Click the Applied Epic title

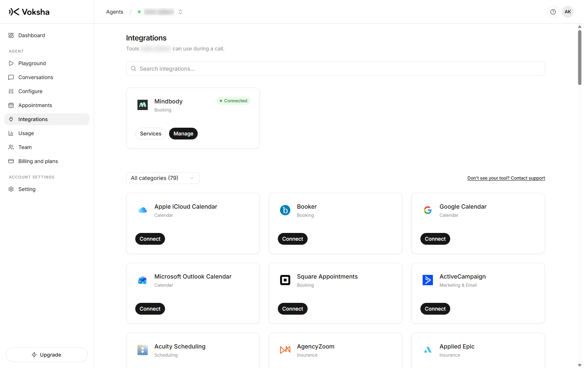tap(457, 346)
